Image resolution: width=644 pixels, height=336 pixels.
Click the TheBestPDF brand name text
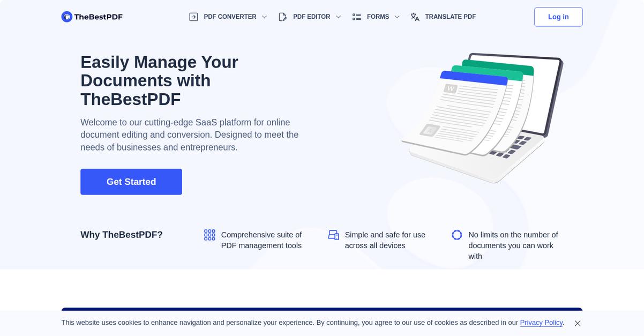(x=98, y=17)
